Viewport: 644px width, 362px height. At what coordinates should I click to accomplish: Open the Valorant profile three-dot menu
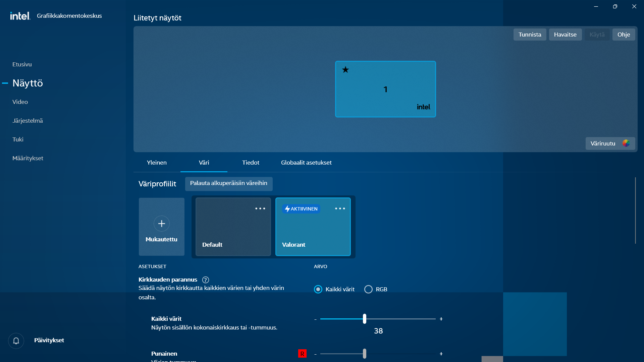tap(340, 208)
